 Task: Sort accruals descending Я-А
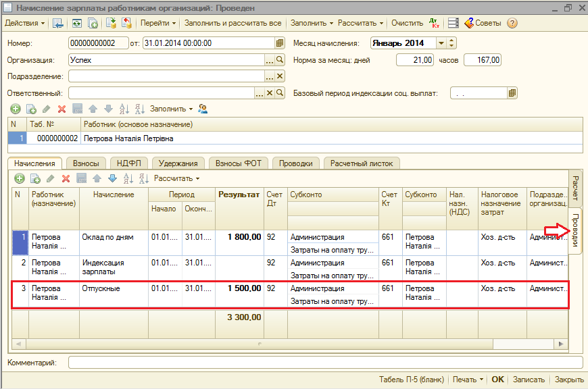pos(144,179)
